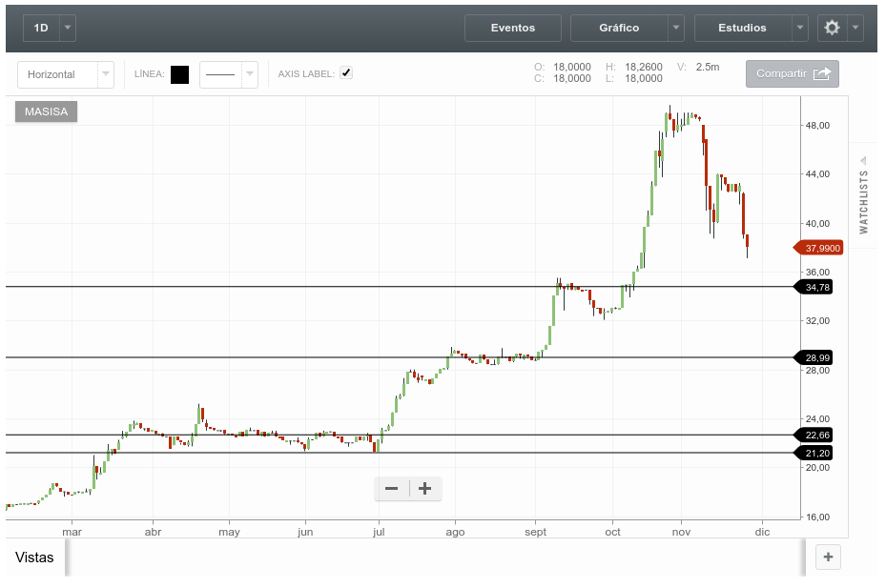Add a new view with plus button
This screenshot has width=886, height=588.
pos(828,558)
